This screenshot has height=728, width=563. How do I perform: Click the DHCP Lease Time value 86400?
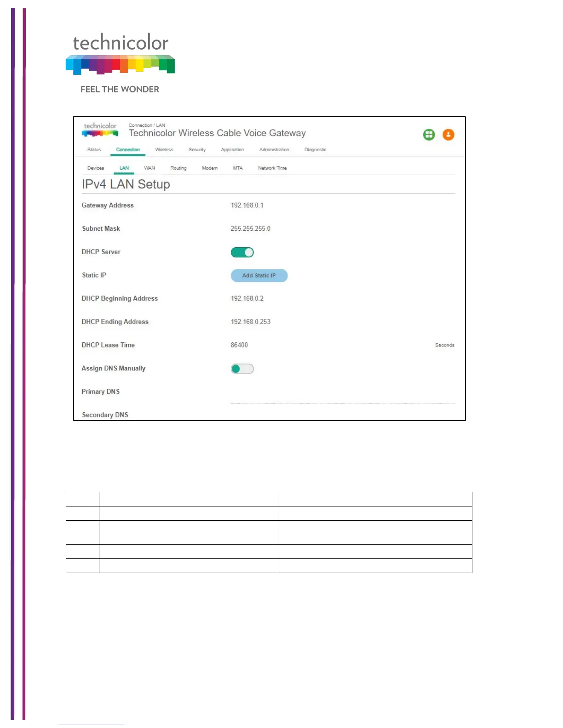(x=239, y=345)
